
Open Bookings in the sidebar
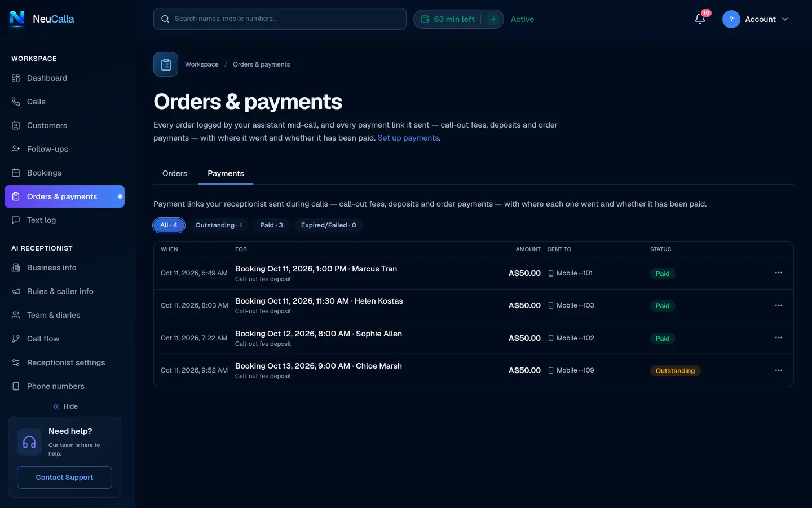click(x=64, y=173)
